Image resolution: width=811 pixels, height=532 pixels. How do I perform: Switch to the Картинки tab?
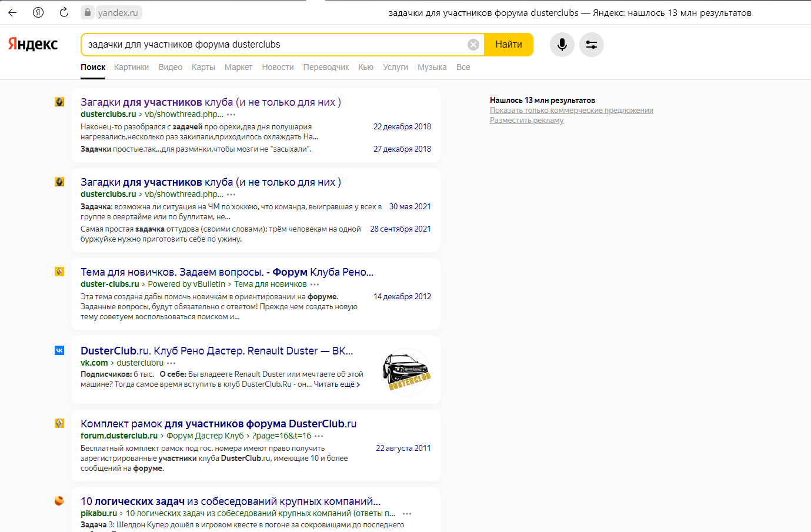pyautogui.click(x=131, y=67)
